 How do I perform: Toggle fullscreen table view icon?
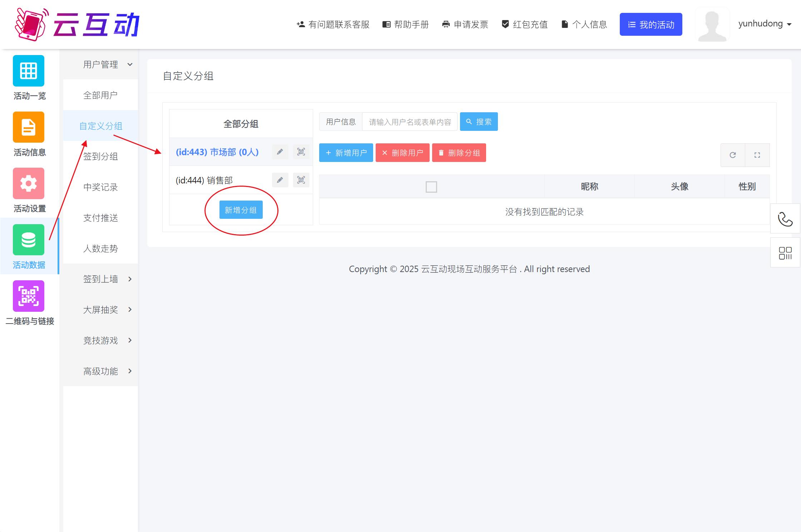point(757,155)
